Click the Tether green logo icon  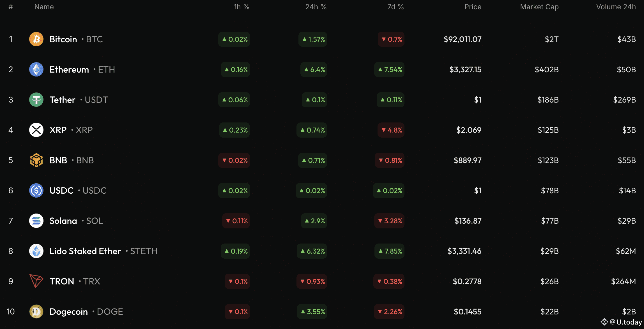pyautogui.click(x=36, y=100)
